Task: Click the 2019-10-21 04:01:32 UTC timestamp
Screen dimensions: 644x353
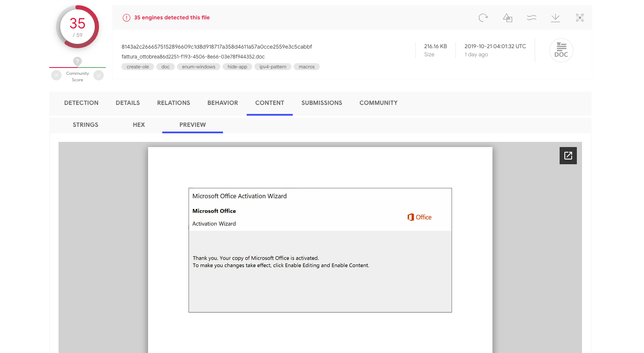Action: coord(495,46)
